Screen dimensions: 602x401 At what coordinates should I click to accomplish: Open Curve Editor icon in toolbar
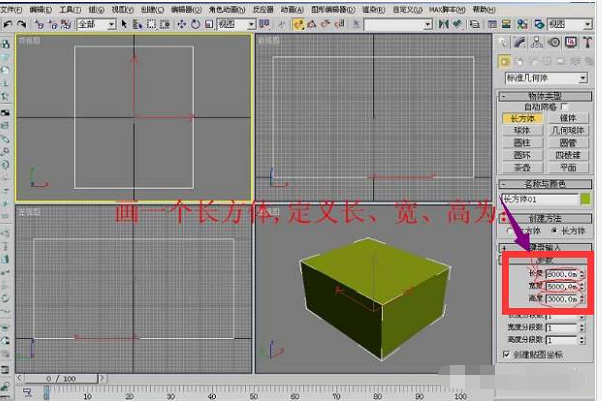click(492, 24)
